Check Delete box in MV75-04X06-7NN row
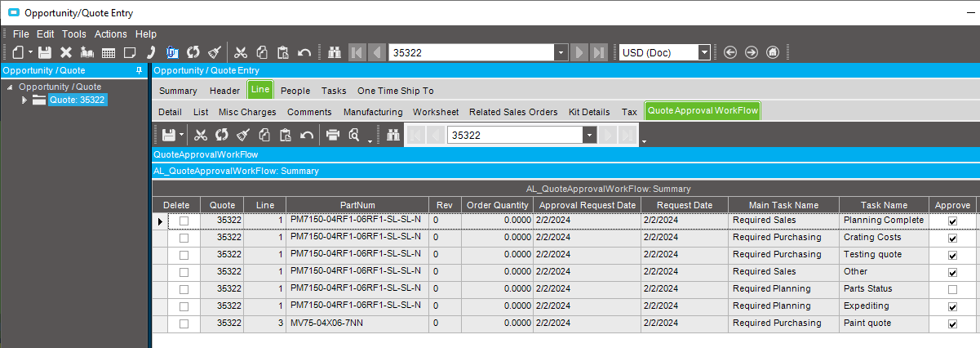980x348 pixels. point(184,323)
